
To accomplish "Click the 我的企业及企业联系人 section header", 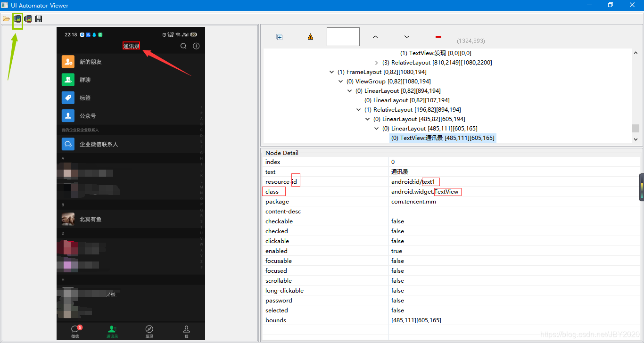I will [x=131, y=130].
